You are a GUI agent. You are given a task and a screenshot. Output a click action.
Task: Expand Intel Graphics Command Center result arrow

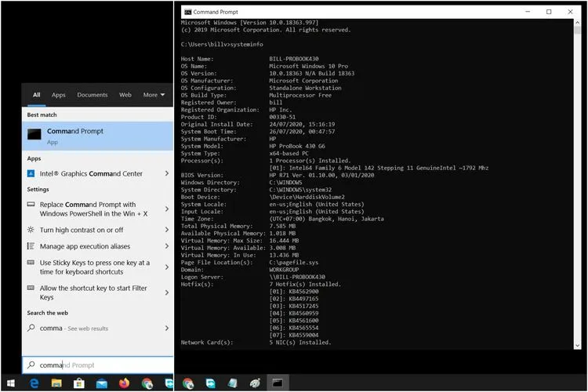coord(167,173)
